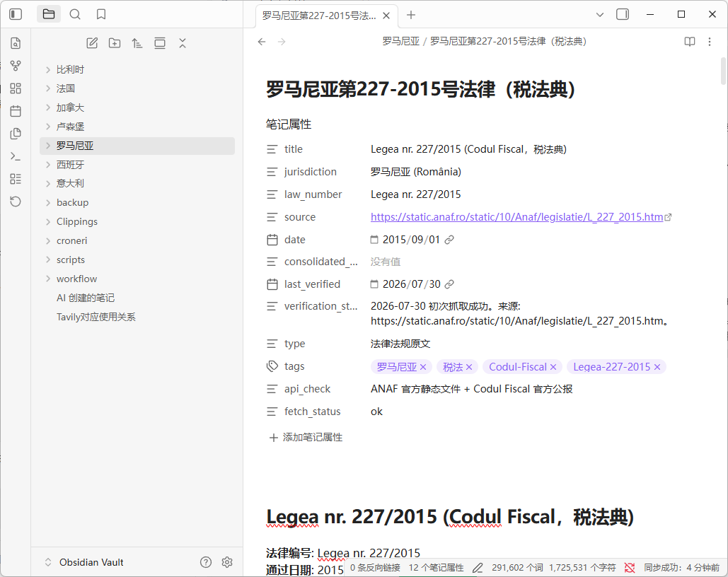Expand the 罗马尼亚 folder
Viewport: 728px width, 577px height.
pyautogui.click(x=48, y=146)
